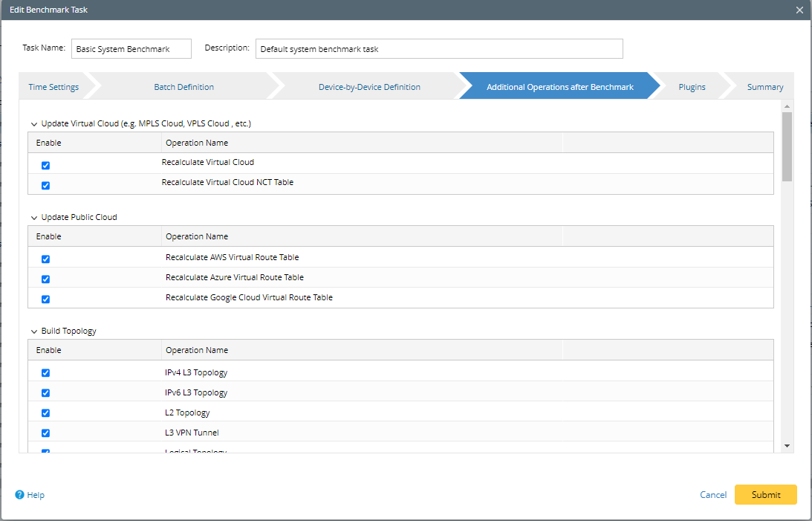Switch to the Device-by-Device Definition step
812x521 pixels.
(369, 87)
